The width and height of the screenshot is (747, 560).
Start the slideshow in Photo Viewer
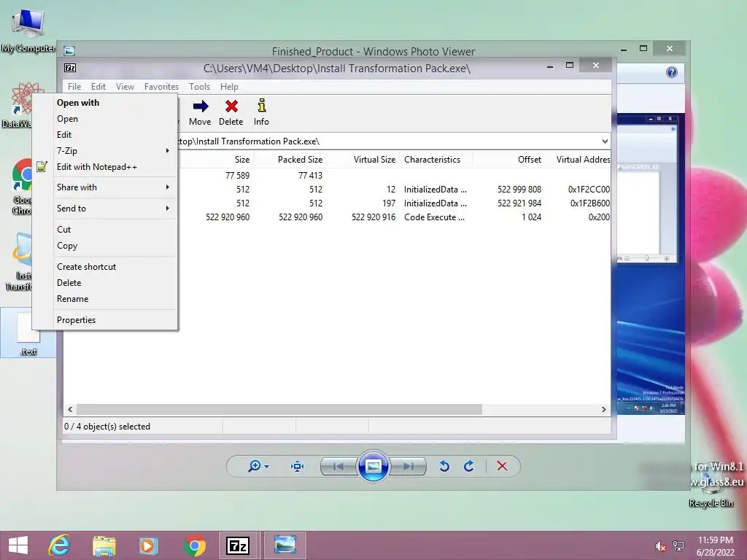click(x=373, y=466)
